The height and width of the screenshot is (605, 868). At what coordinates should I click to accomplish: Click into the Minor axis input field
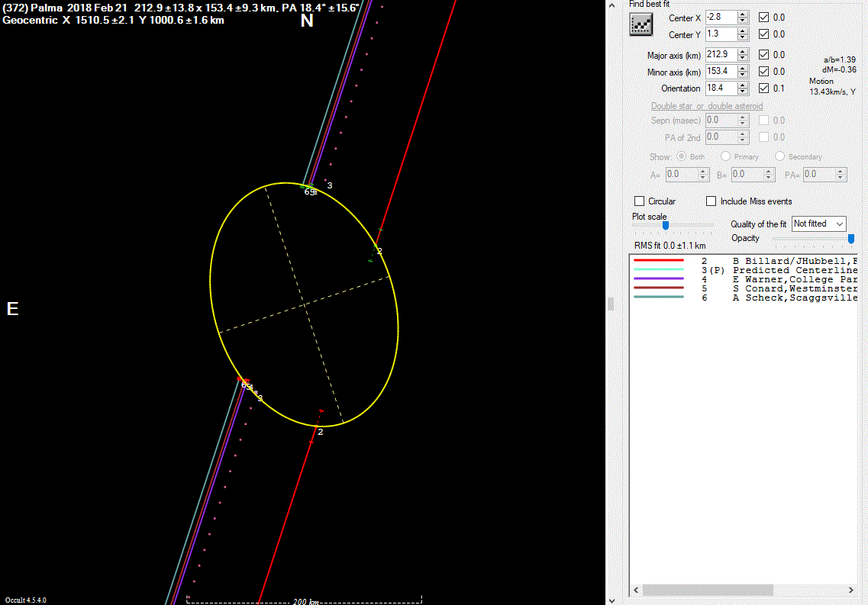720,72
